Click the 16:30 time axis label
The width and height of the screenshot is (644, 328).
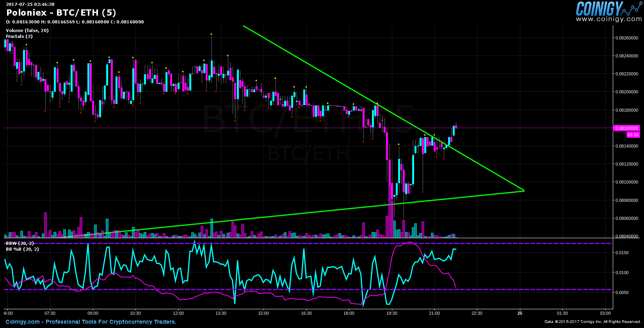coord(306,313)
